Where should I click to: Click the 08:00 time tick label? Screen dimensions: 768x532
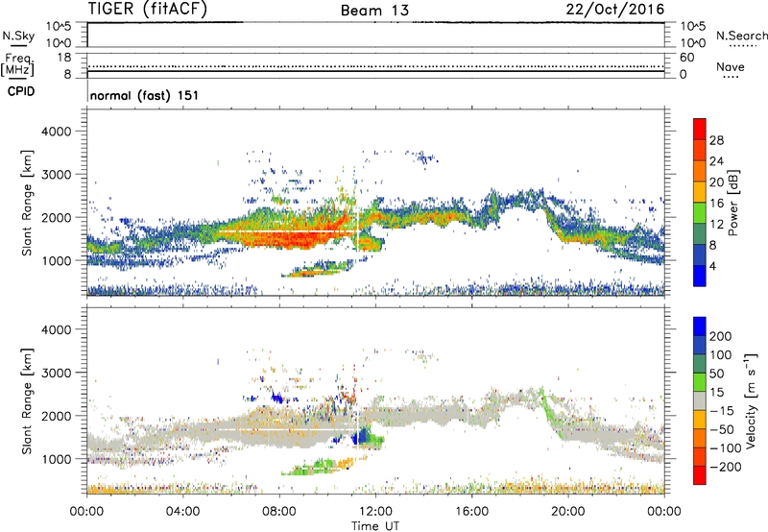coord(279,512)
